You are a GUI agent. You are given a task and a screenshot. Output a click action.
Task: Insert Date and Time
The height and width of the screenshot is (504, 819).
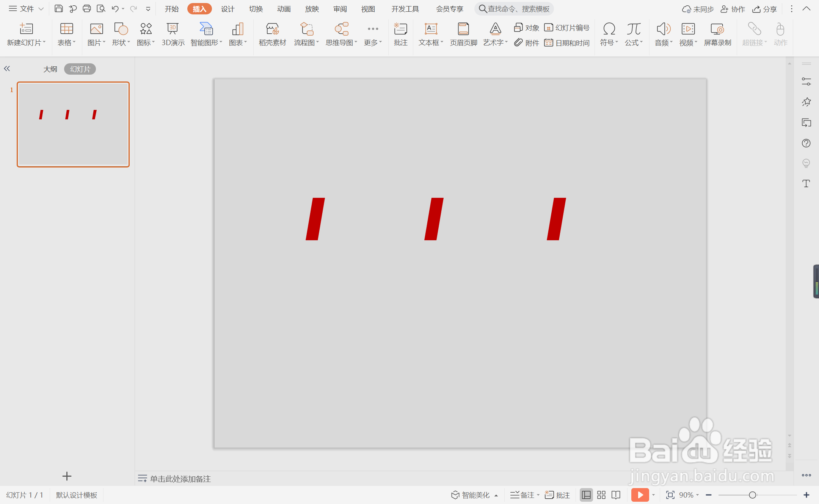click(x=566, y=43)
